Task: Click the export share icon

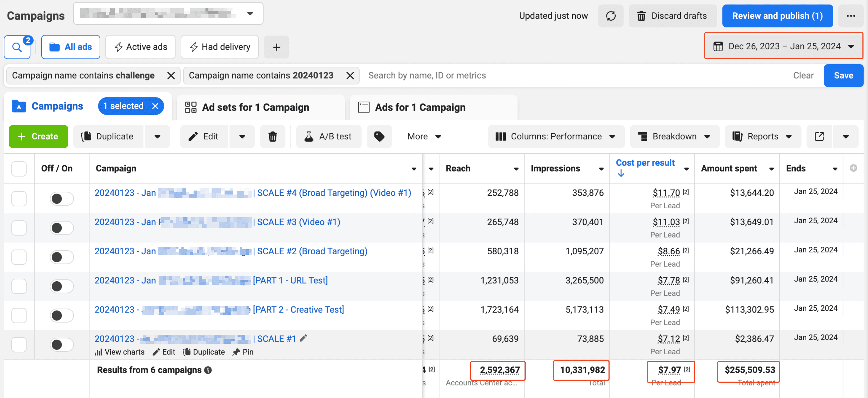Action: point(819,136)
